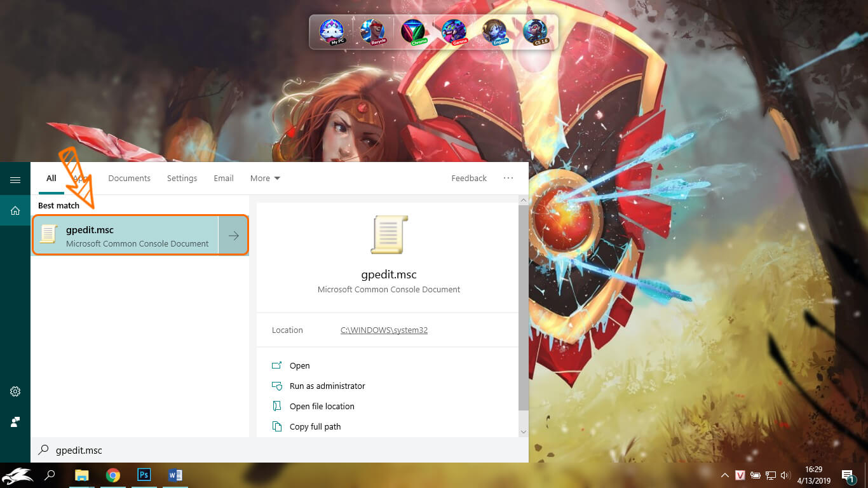Switch to the Email search tab
This screenshot has height=488, width=868.
coord(224,179)
